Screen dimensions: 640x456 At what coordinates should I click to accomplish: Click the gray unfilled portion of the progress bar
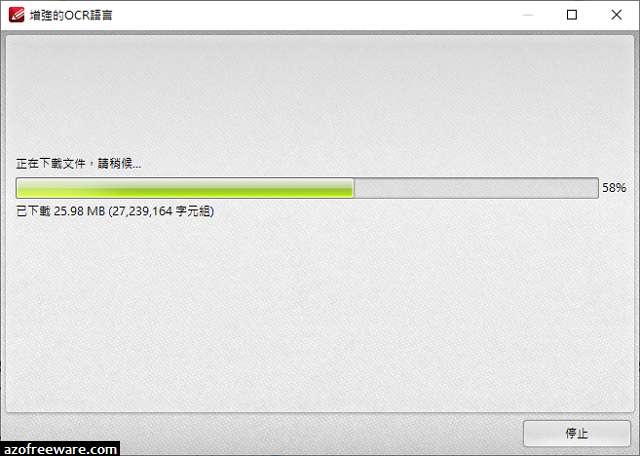476,188
